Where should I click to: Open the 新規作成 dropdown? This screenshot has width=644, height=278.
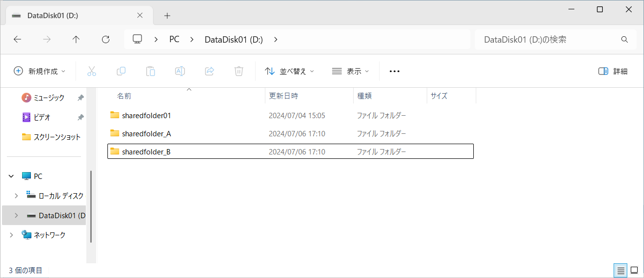[x=39, y=71]
